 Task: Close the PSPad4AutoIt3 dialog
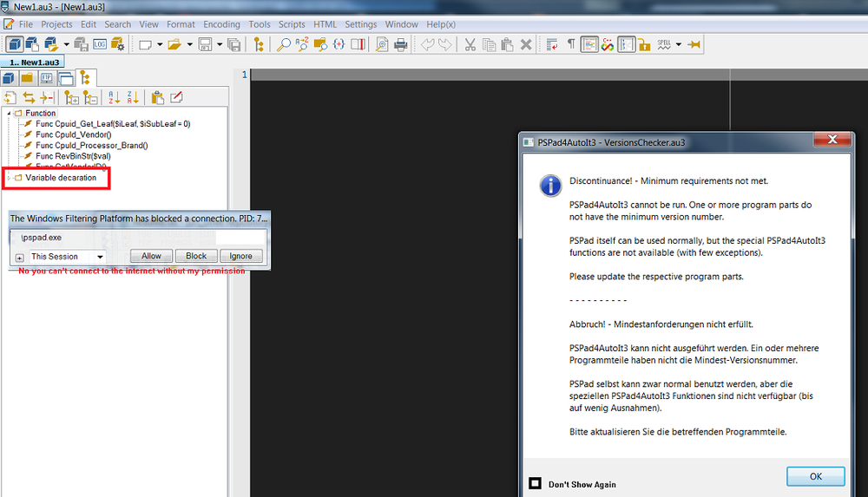click(x=832, y=140)
